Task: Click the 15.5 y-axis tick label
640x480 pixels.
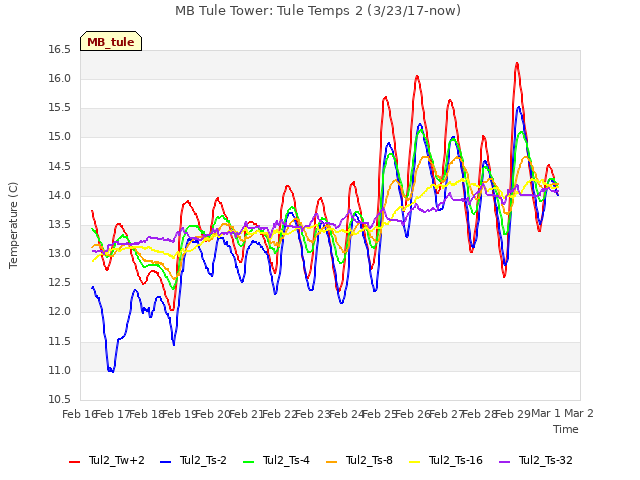Action: (60, 108)
